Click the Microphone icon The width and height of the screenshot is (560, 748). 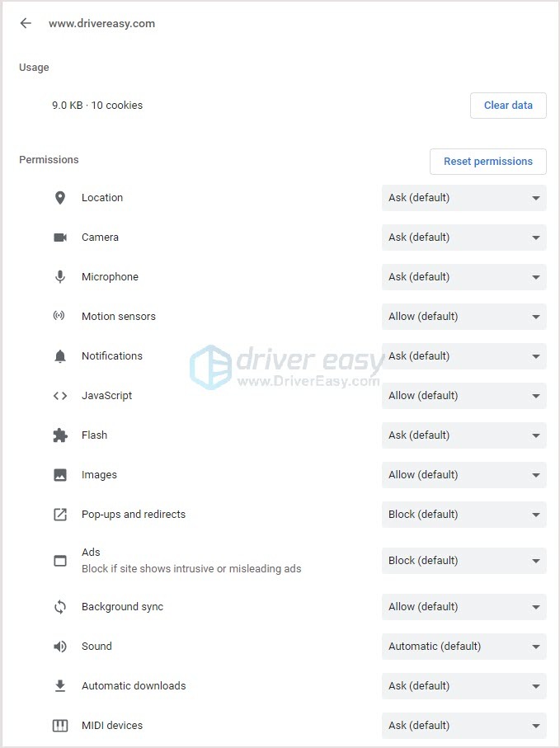(59, 277)
